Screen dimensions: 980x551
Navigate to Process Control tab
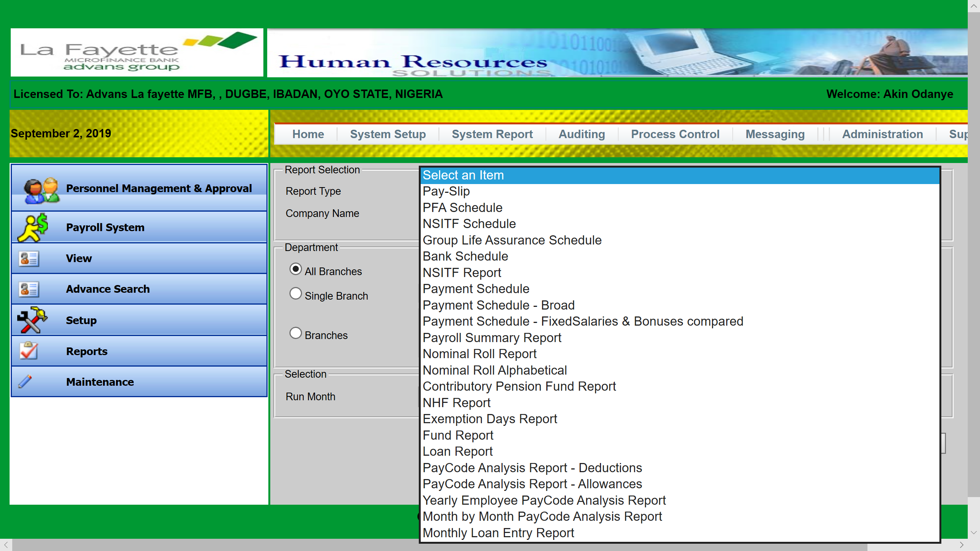click(675, 135)
